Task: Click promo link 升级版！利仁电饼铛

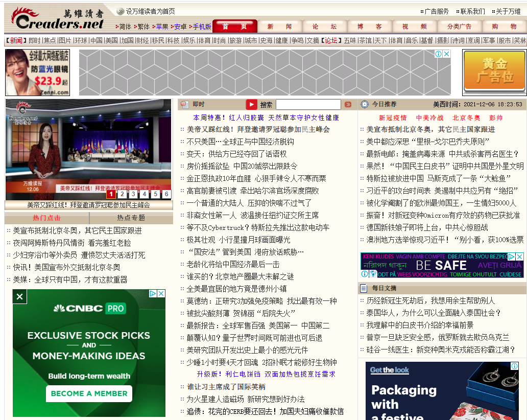Action: point(266,374)
